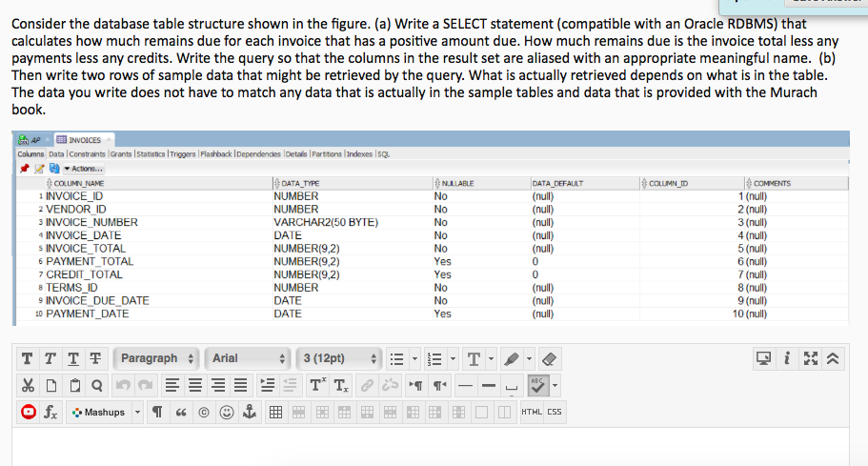868x466 pixels.
Task: Expand bullet list style arrow
Action: [414, 358]
